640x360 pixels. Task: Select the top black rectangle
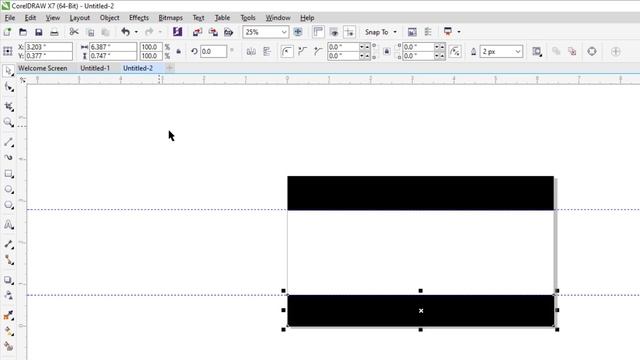(420, 193)
